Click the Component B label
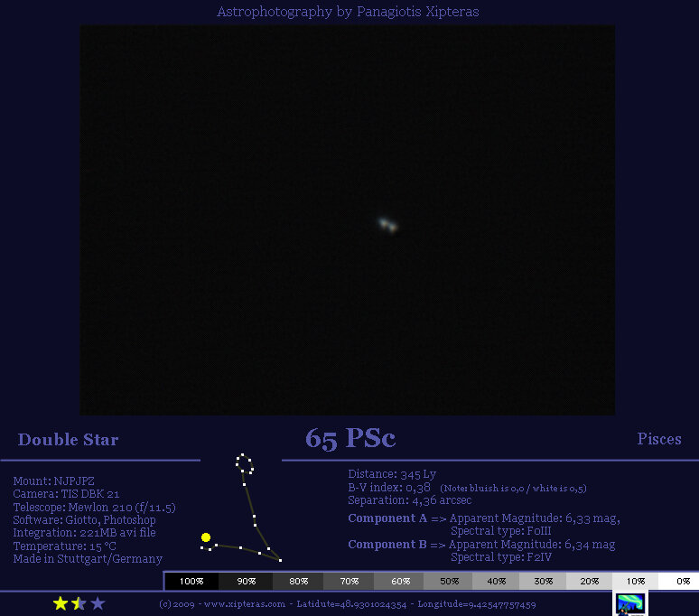This screenshot has width=699, height=616. click(387, 545)
